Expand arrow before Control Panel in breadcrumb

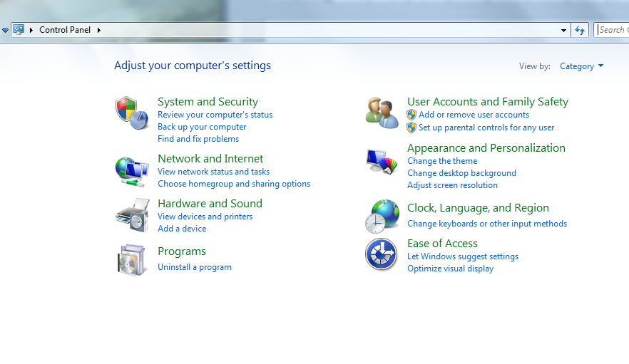coord(31,30)
